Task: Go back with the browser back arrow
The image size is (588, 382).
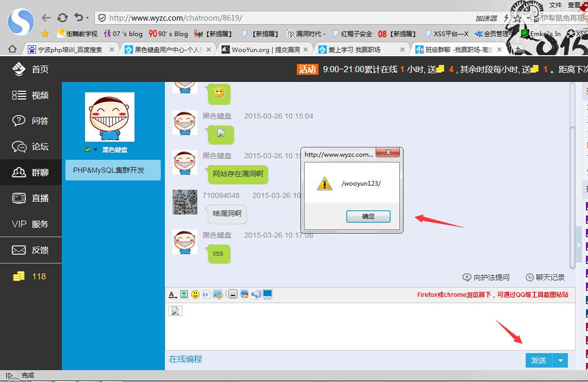Action: tap(46, 18)
